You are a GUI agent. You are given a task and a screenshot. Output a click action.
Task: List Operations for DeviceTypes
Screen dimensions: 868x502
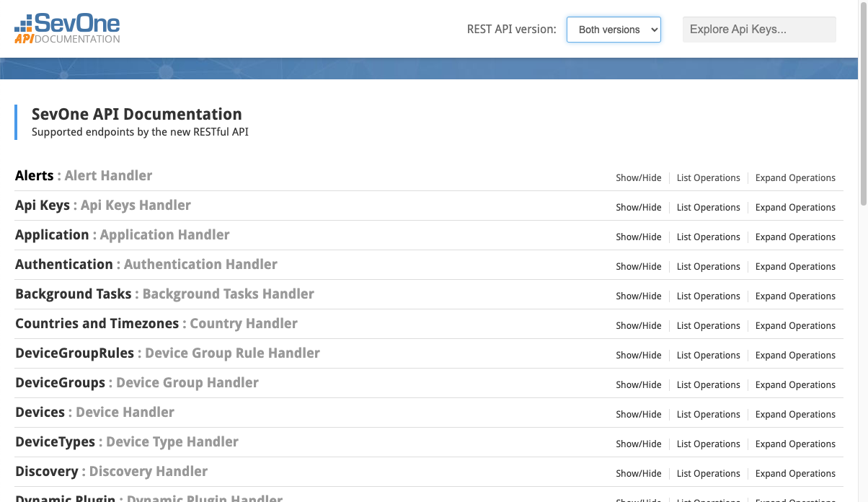click(x=709, y=444)
